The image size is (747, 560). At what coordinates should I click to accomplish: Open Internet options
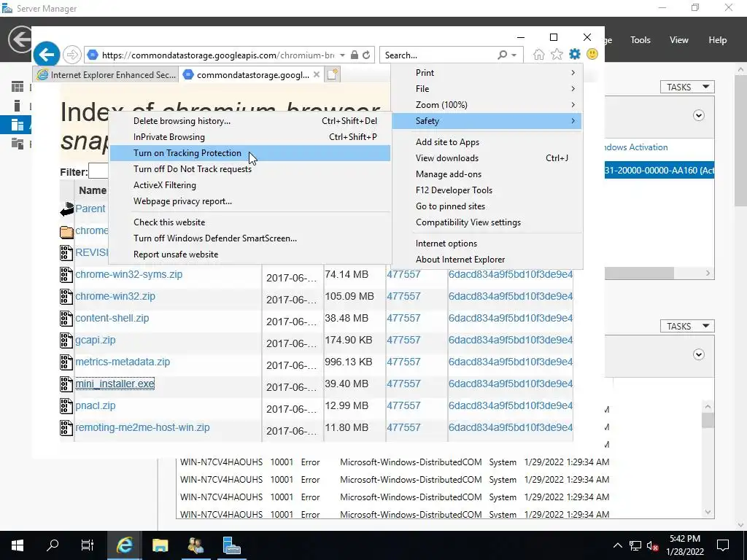click(x=487, y=244)
